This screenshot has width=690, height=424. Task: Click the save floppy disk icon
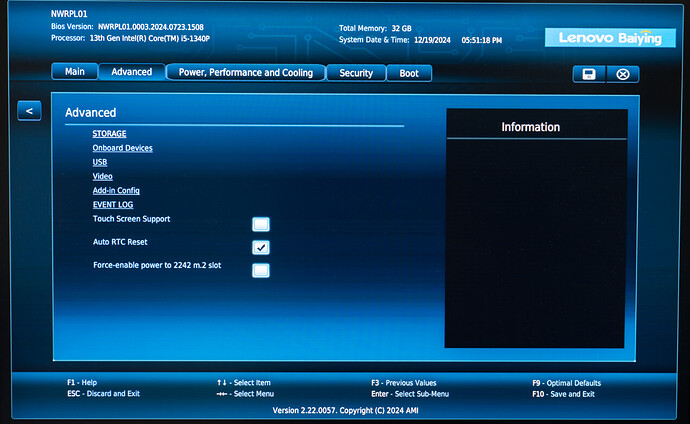(589, 74)
